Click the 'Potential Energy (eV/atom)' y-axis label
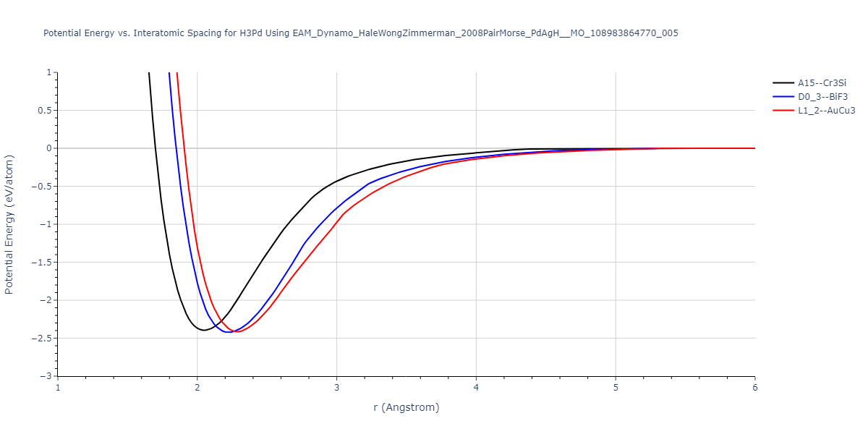868x434 pixels. pos(10,224)
